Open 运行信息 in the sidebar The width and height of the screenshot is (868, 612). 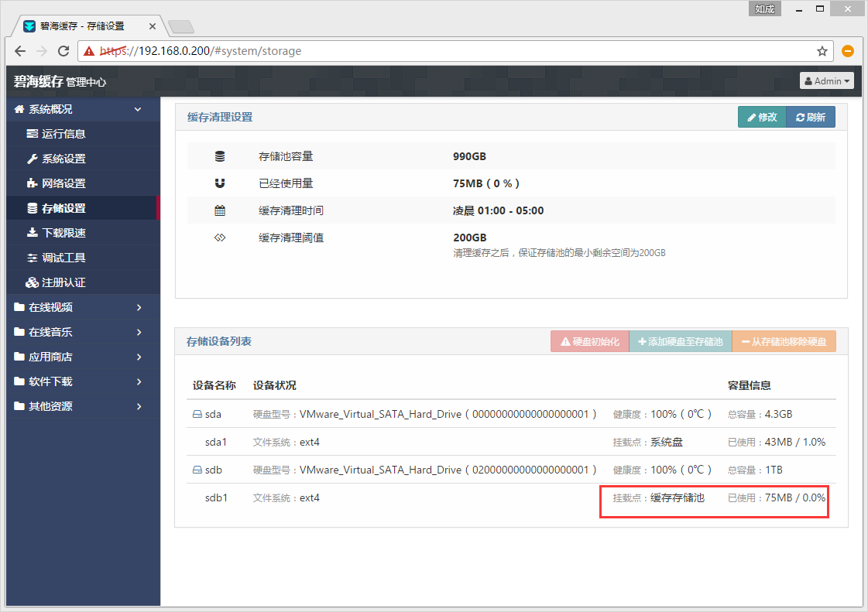[x=63, y=134]
